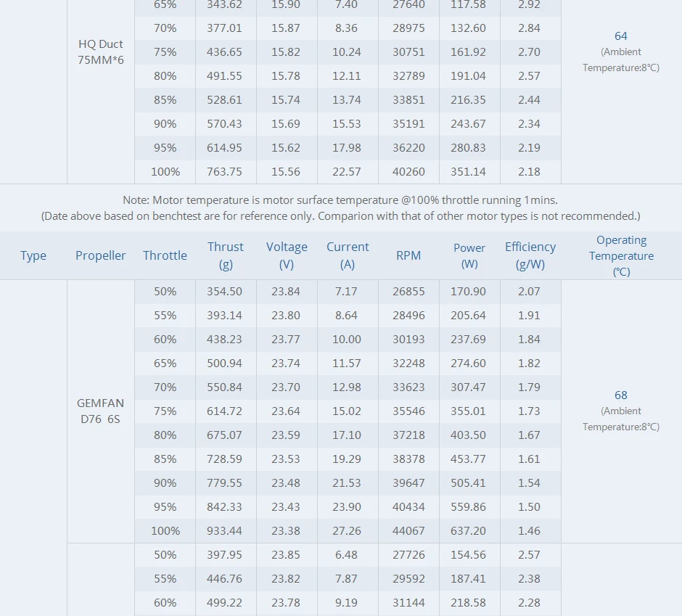Image resolution: width=682 pixels, height=616 pixels.
Task: Click the 351.14 power value
Action: pos(468,171)
